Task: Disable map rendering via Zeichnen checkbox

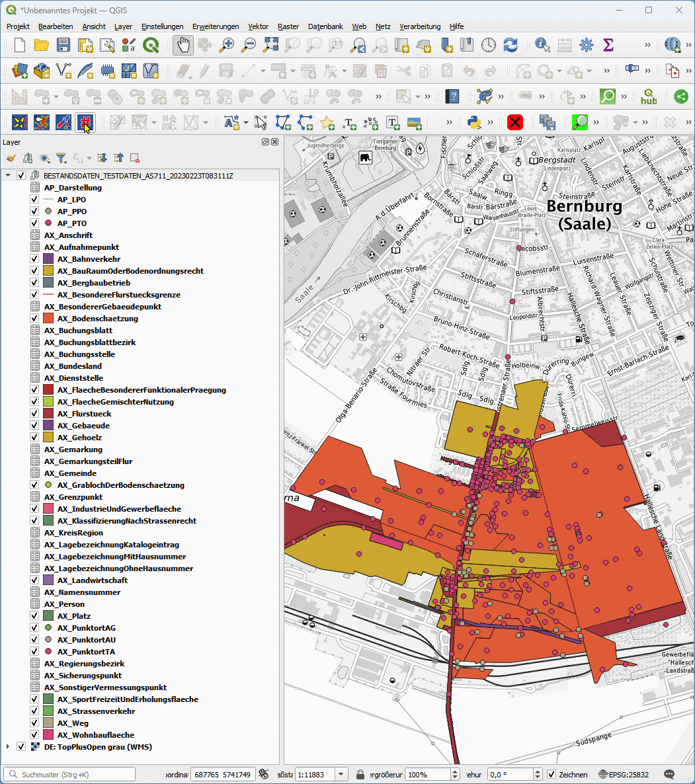Action: pos(552,775)
